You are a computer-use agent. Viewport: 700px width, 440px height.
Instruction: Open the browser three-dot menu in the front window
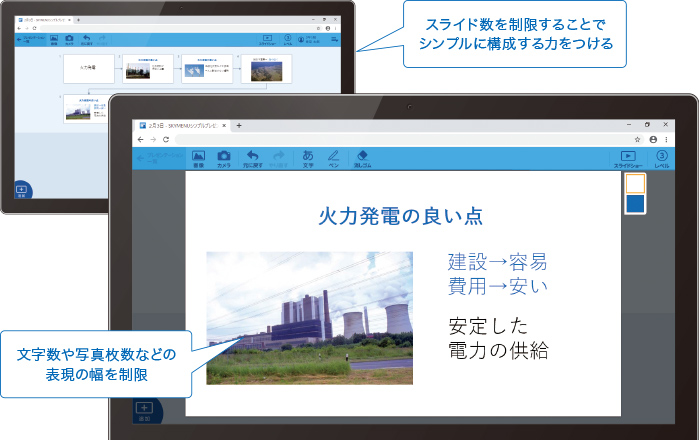(667, 140)
